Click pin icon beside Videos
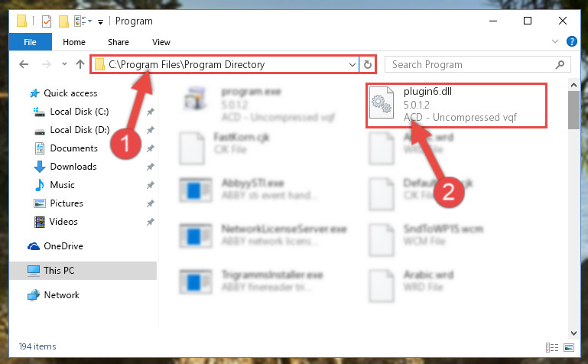588x364 pixels. coord(150,222)
